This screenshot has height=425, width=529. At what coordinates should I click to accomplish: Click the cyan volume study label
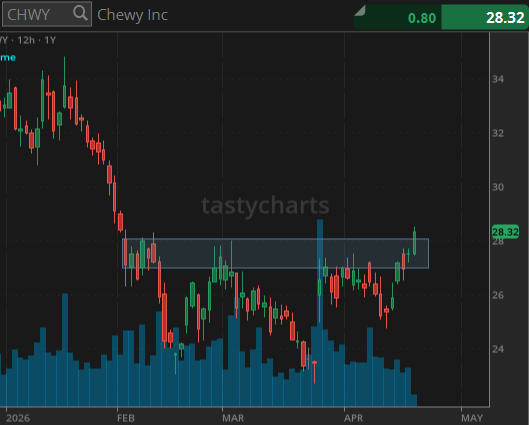pos(8,58)
